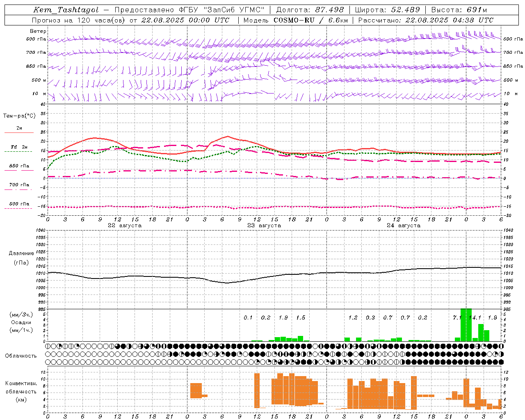Image resolution: width=525 pixels, height=420 pixels.
Task: Click the 850 гПа temperature legend label
Action: tap(19, 166)
